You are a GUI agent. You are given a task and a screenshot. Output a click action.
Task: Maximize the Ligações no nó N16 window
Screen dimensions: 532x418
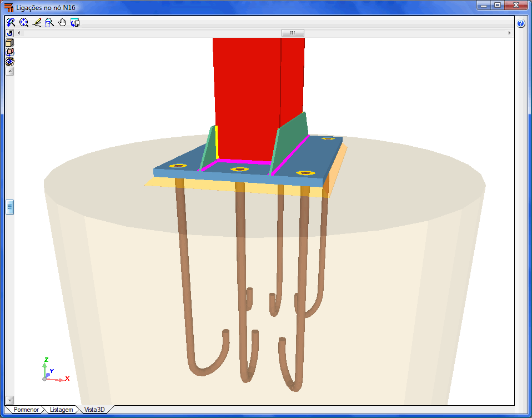pos(498,5)
